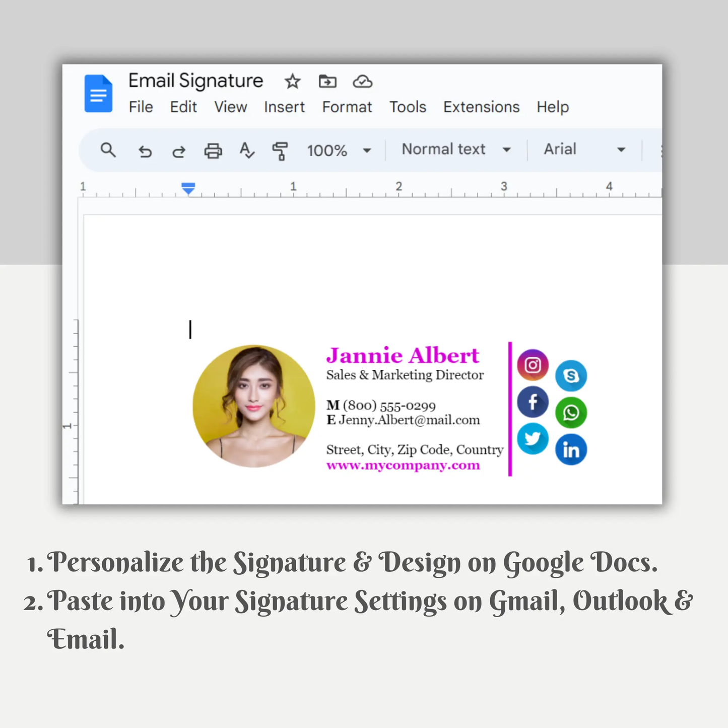Image resolution: width=728 pixels, height=728 pixels.
Task: Click the Google Docs home icon
Action: [x=98, y=94]
